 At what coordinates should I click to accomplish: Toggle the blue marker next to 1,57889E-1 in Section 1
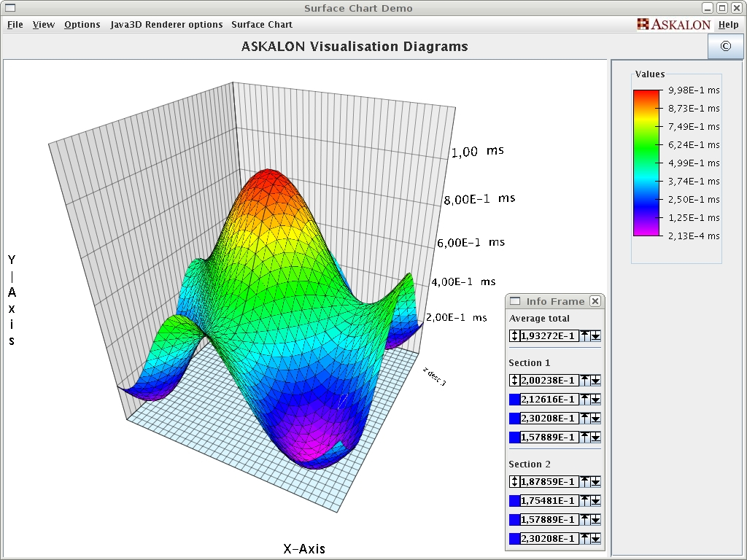515,437
